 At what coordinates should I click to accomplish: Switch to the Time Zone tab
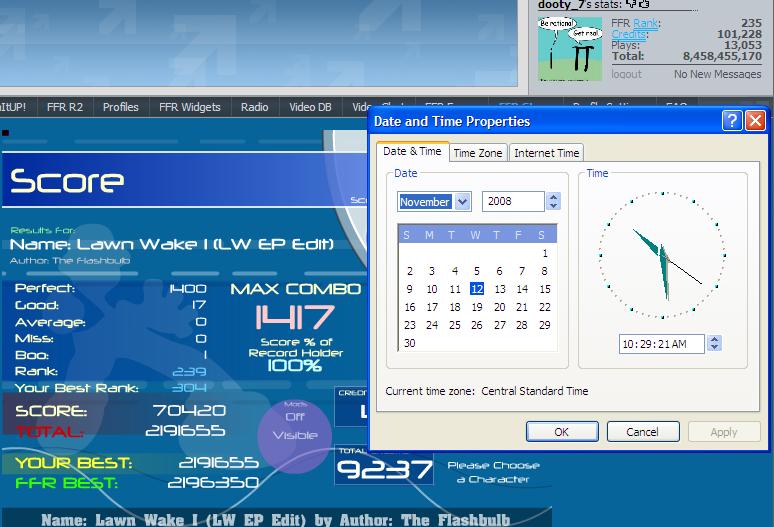coord(478,153)
